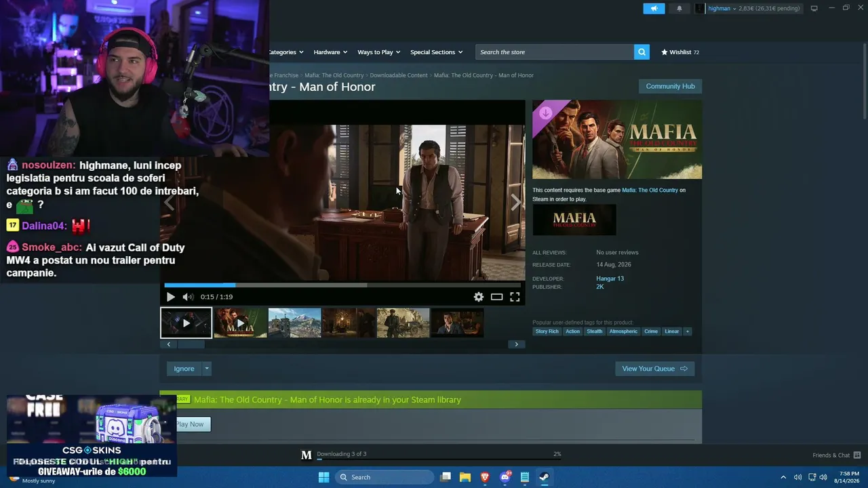Image resolution: width=868 pixels, height=488 pixels.
Task: Open the 2K publisher link
Action: 600,287
